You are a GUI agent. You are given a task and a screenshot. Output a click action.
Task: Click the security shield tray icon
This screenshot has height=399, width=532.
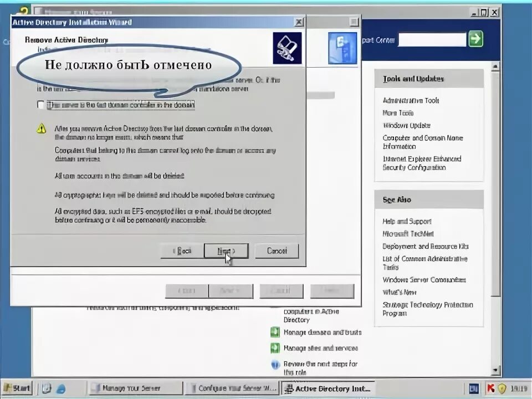click(x=502, y=388)
